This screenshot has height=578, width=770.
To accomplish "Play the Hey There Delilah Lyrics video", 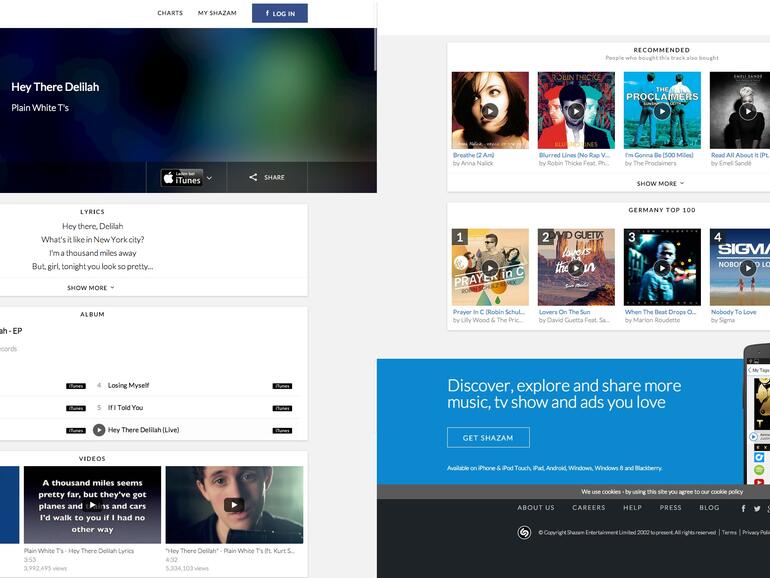I will (92, 505).
